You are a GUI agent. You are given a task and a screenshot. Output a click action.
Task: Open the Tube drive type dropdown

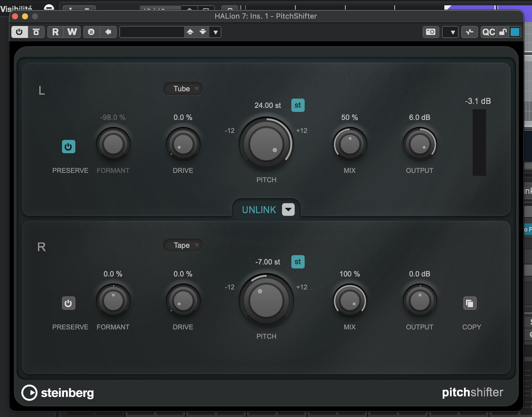[x=183, y=89]
